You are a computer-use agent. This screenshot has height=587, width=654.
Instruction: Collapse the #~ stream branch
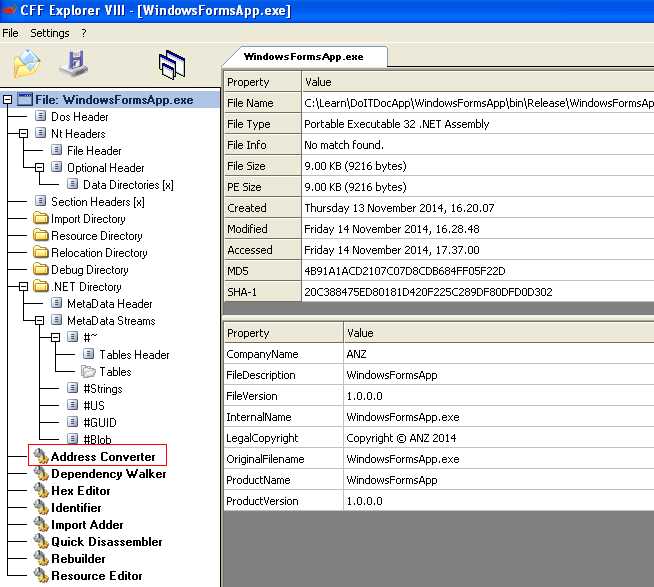point(55,338)
